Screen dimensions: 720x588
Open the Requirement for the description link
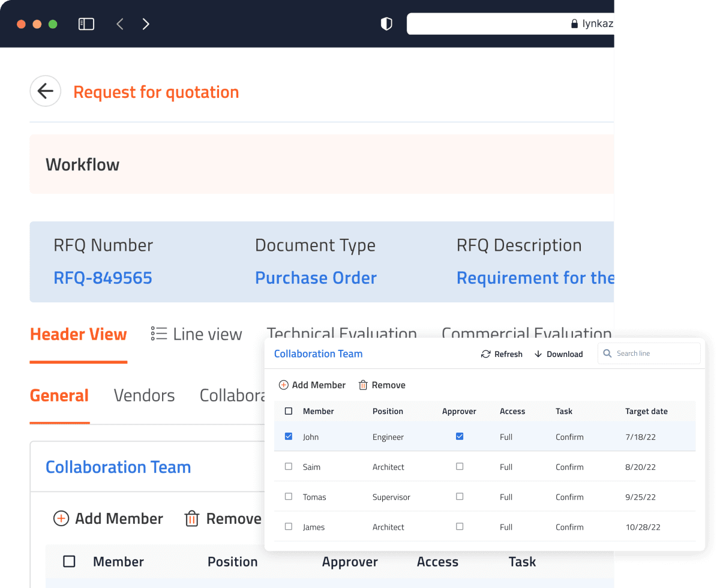coord(535,278)
